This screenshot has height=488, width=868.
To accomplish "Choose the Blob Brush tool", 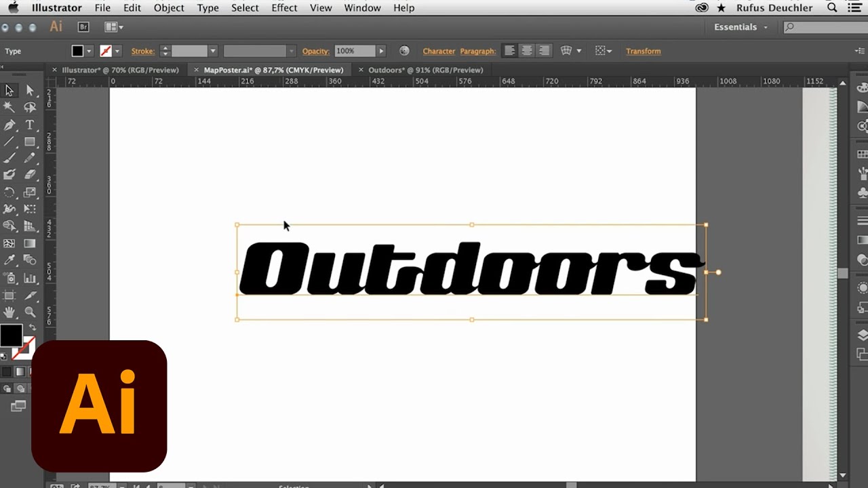I will click(x=9, y=175).
